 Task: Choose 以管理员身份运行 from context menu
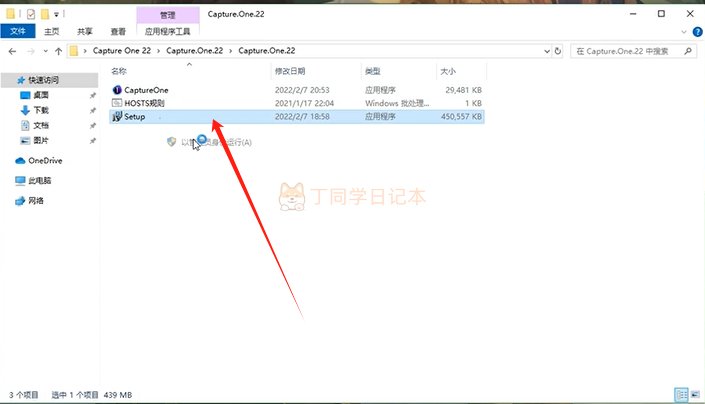point(209,142)
